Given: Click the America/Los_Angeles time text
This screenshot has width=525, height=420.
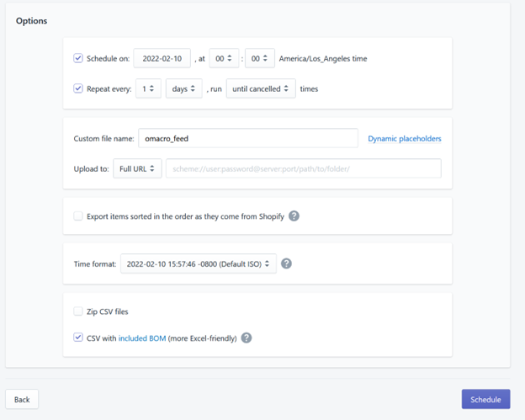Looking at the screenshot, I should click(x=323, y=59).
